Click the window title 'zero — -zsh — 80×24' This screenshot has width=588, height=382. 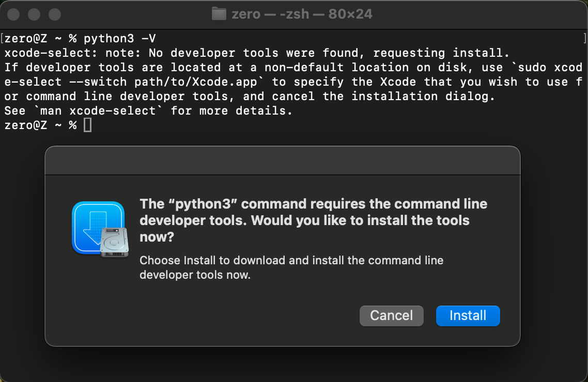[x=302, y=14]
